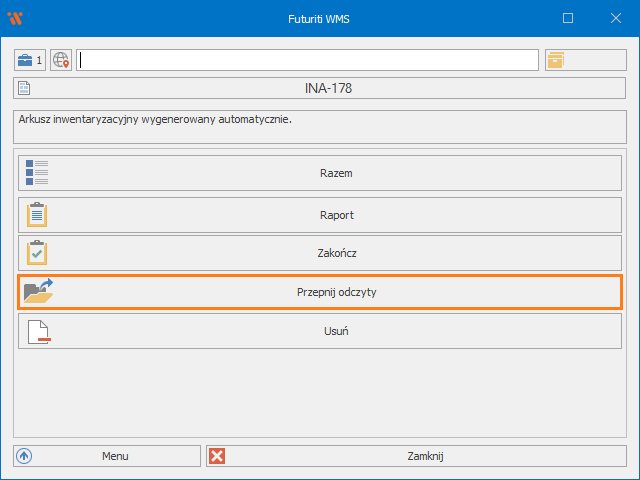Click the folder arrow icon on Przepnij odczyty
Image resolution: width=640 pixels, height=480 pixels.
pos(38,292)
